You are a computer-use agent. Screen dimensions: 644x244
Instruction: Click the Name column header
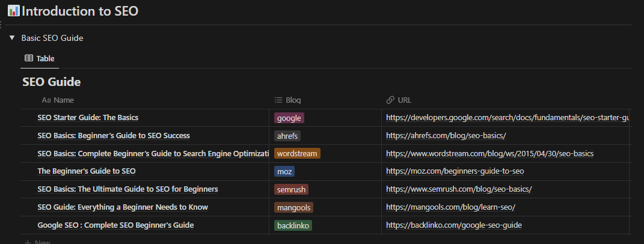[63, 100]
